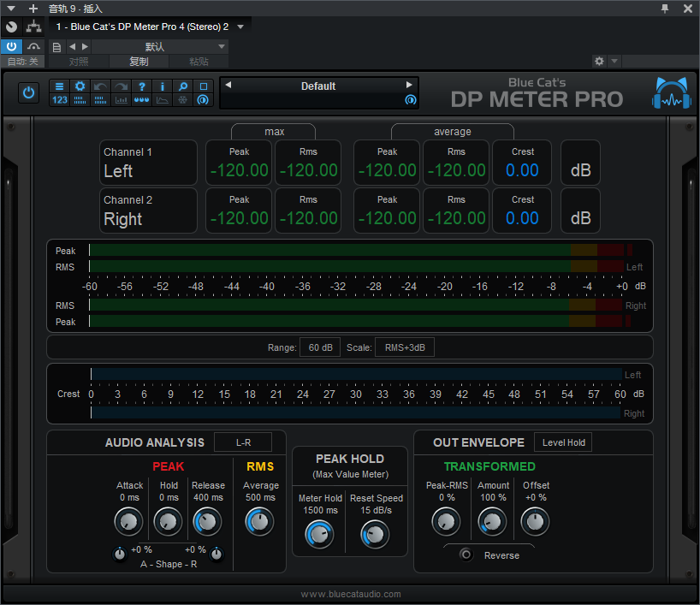Click the host routing channel editor icon
Viewport: 700px width, 605px height.
click(33, 27)
